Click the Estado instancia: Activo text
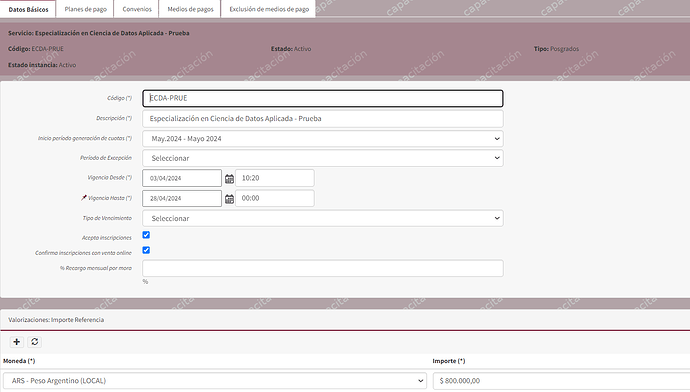 click(42, 65)
